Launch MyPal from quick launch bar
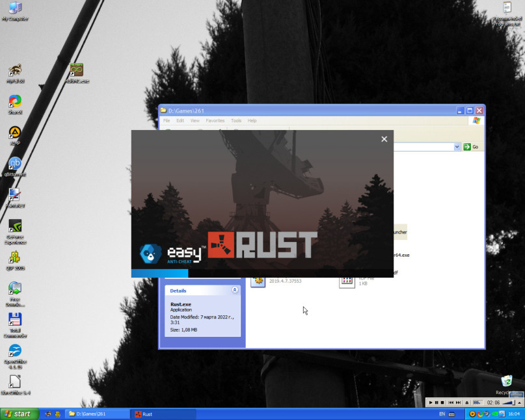The image size is (525, 420). tap(48, 414)
